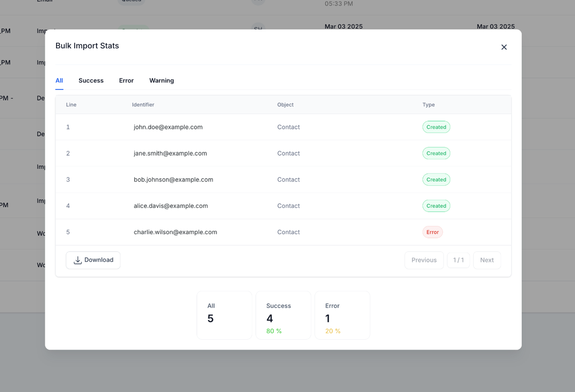Switch to the Success tab

point(91,81)
